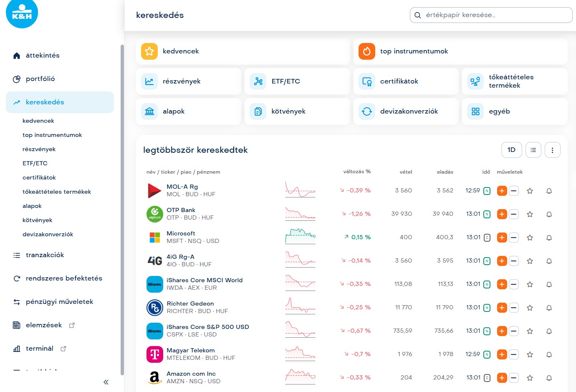Open the 1D time period selector
The width and height of the screenshot is (576, 392).
pyautogui.click(x=511, y=150)
